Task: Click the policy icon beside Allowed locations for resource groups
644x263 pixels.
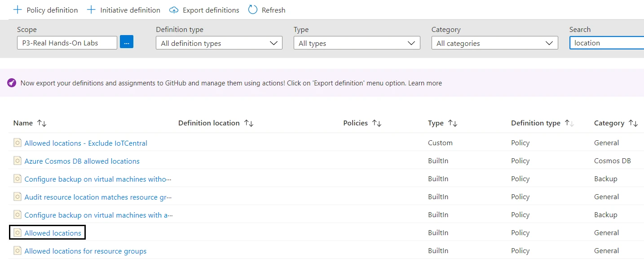Action: pyautogui.click(x=17, y=250)
